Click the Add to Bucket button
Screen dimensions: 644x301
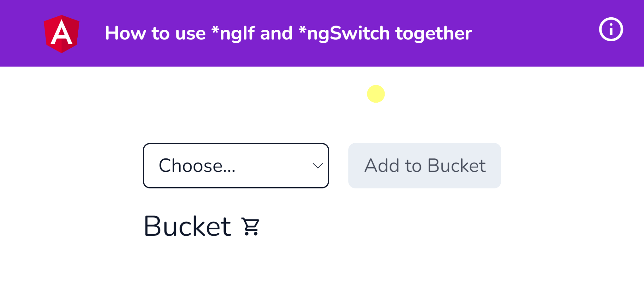[425, 166]
